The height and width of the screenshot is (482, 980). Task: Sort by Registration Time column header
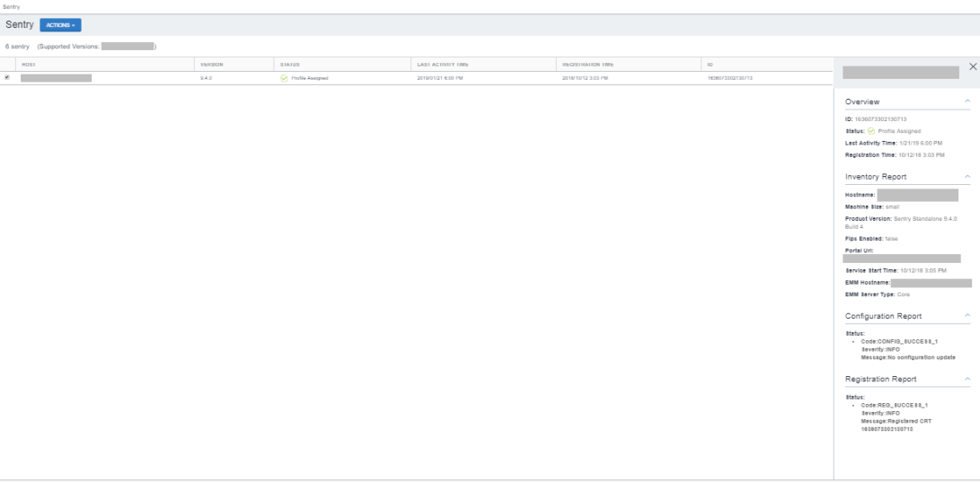pos(587,65)
